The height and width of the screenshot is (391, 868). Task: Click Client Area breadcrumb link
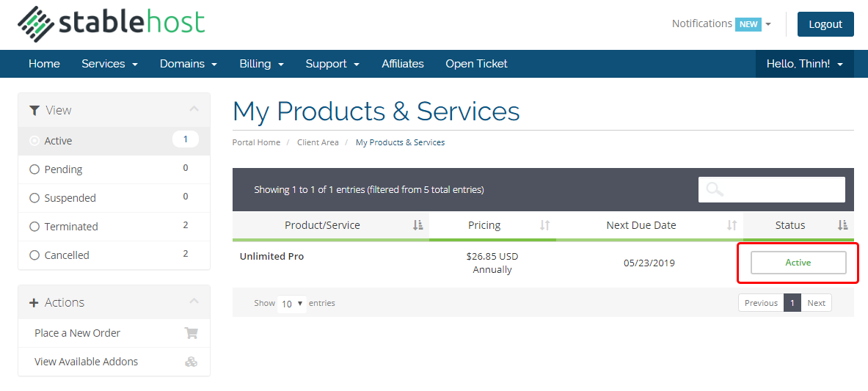point(318,142)
